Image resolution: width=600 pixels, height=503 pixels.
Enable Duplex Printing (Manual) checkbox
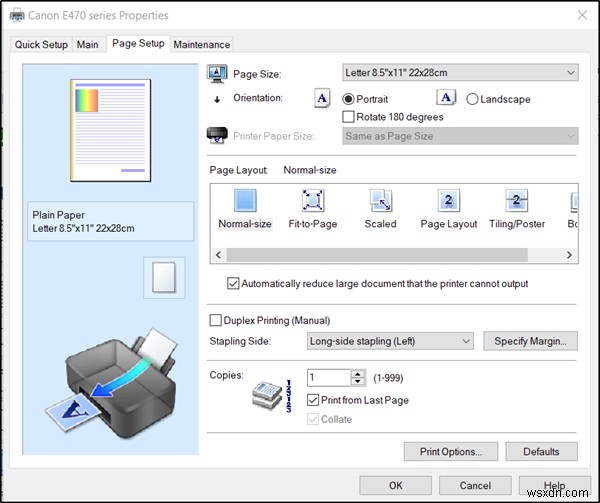click(215, 320)
